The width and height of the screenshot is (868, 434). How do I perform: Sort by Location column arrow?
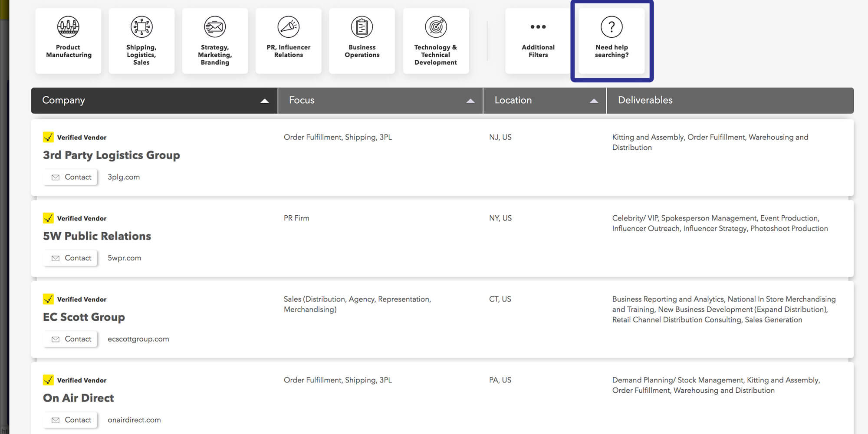click(x=594, y=101)
